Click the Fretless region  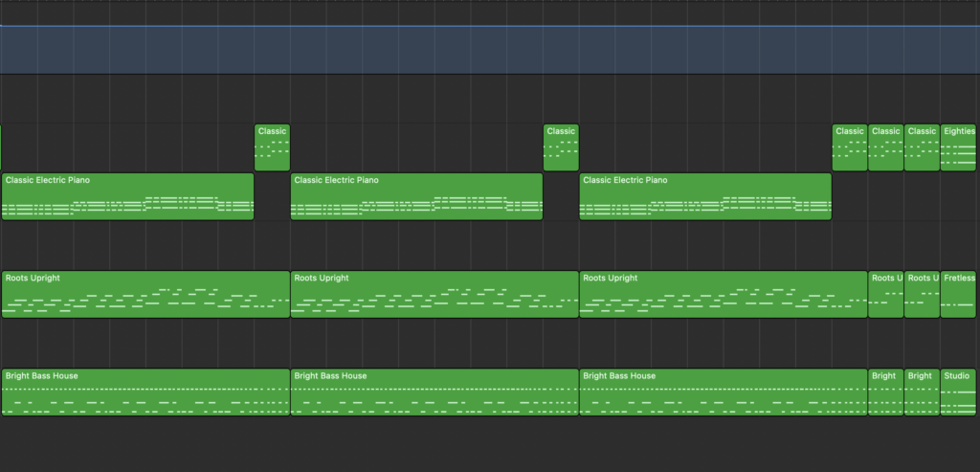coord(959,295)
